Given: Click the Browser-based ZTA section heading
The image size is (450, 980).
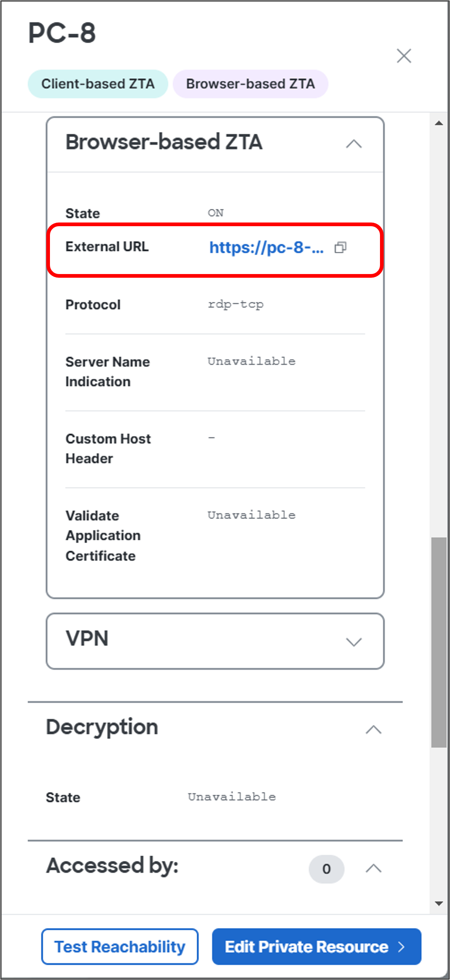Looking at the screenshot, I should point(164,142).
